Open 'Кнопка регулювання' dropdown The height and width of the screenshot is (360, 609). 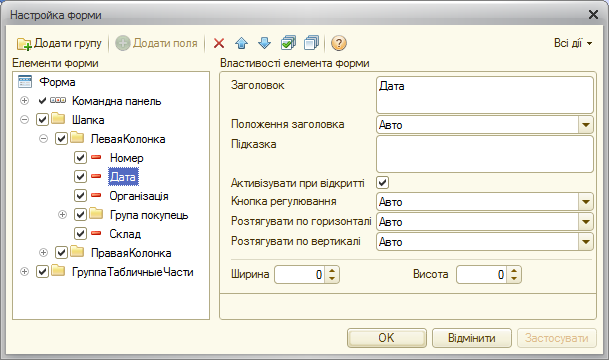585,202
